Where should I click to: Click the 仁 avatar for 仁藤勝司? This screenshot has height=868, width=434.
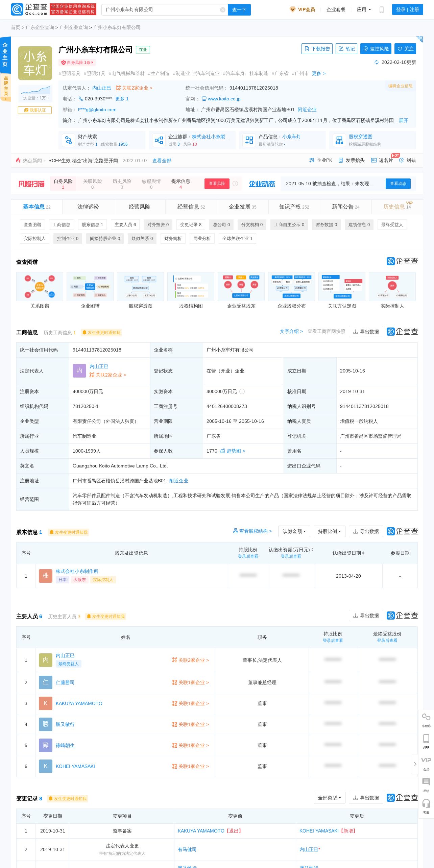click(x=46, y=682)
